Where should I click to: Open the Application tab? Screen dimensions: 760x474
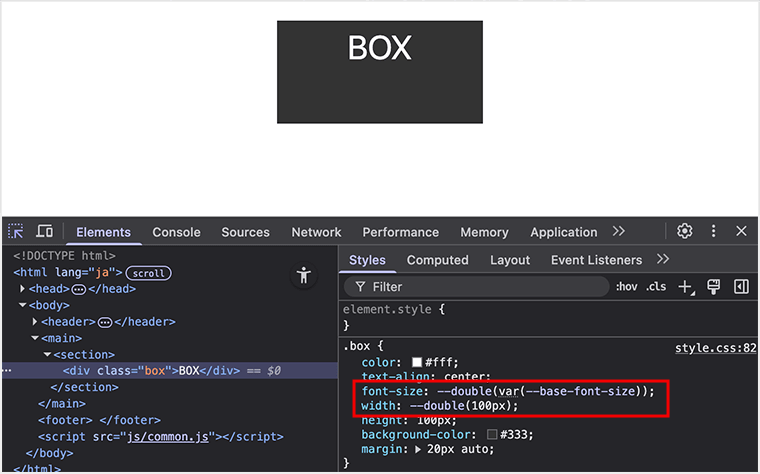click(x=563, y=232)
